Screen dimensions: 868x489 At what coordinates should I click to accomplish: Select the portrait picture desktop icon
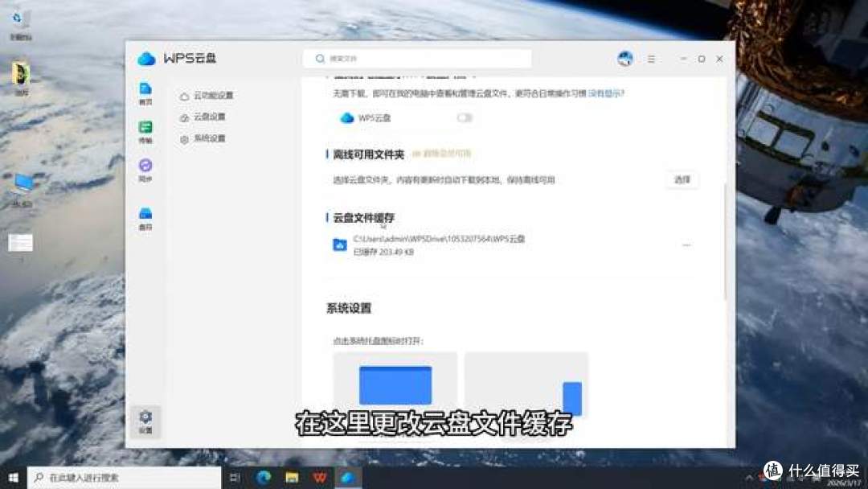click(x=21, y=78)
